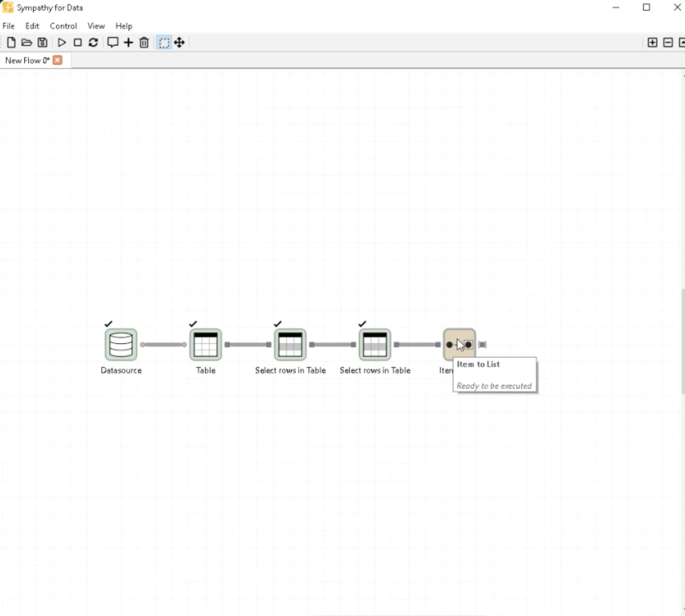This screenshot has width=685, height=616.
Task: Select the Item to List node
Action: click(x=459, y=344)
